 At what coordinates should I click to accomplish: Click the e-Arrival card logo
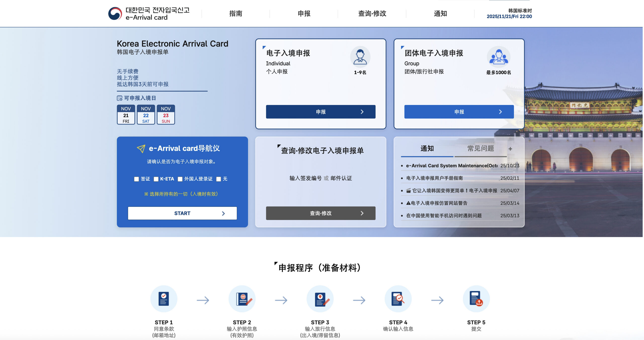tap(148, 14)
